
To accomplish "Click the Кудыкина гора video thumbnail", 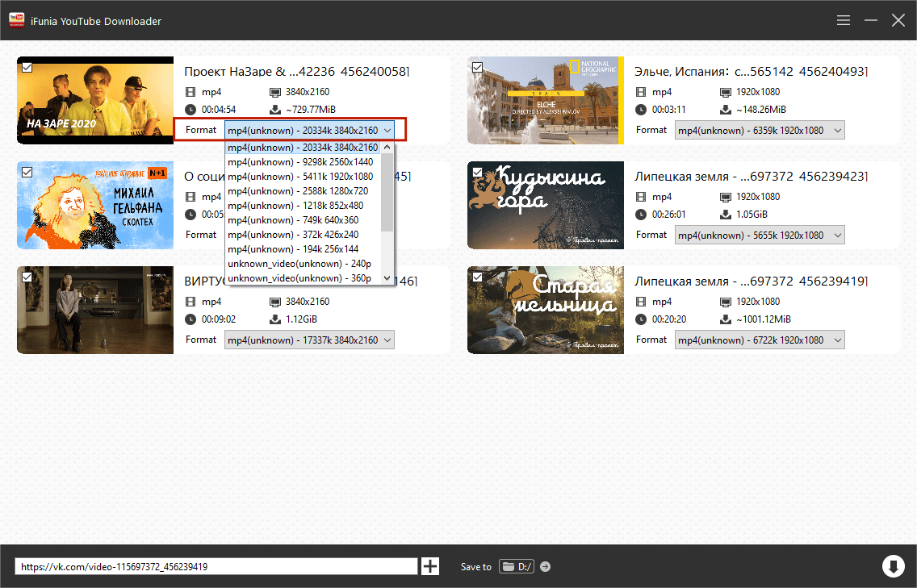I will [x=546, y=205].
